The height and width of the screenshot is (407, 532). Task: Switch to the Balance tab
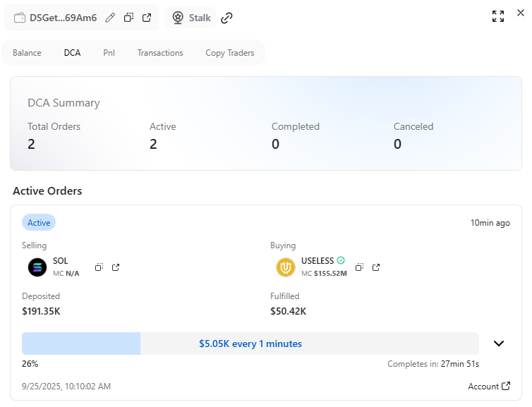[x=27, y=53]
